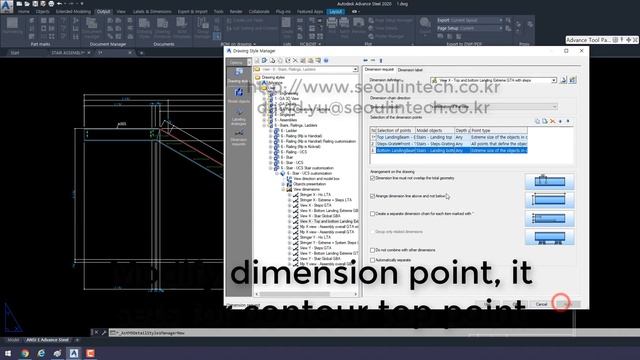640x360 pixels.
Task: Click the first icon right of the Dimension definition dropdown
Action: [564, 80]
